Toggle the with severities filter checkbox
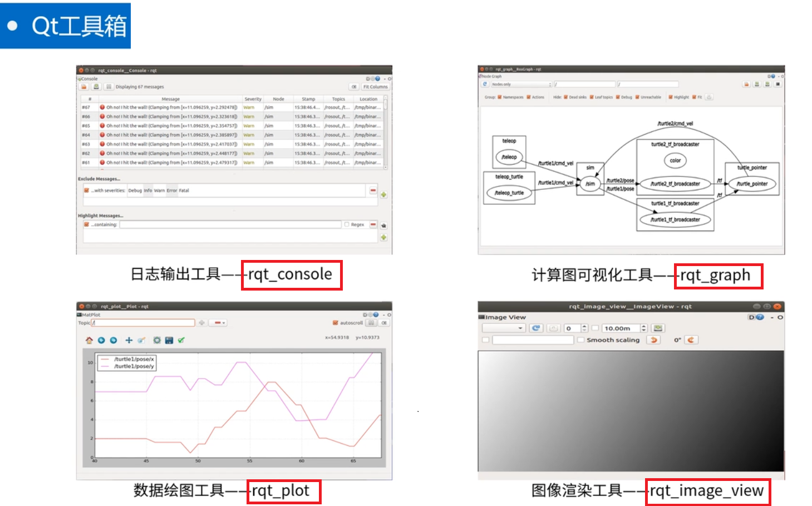This screenshot has width=812, height=506. coord(86,190)
